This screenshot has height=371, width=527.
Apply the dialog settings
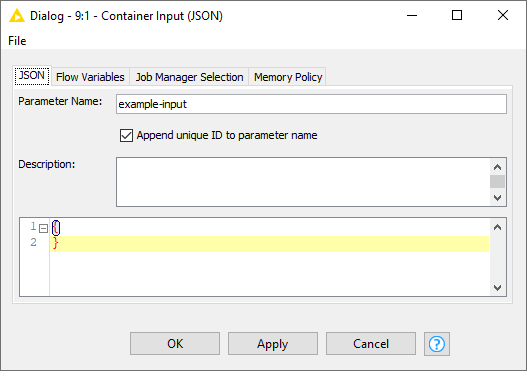coord(273,343)
